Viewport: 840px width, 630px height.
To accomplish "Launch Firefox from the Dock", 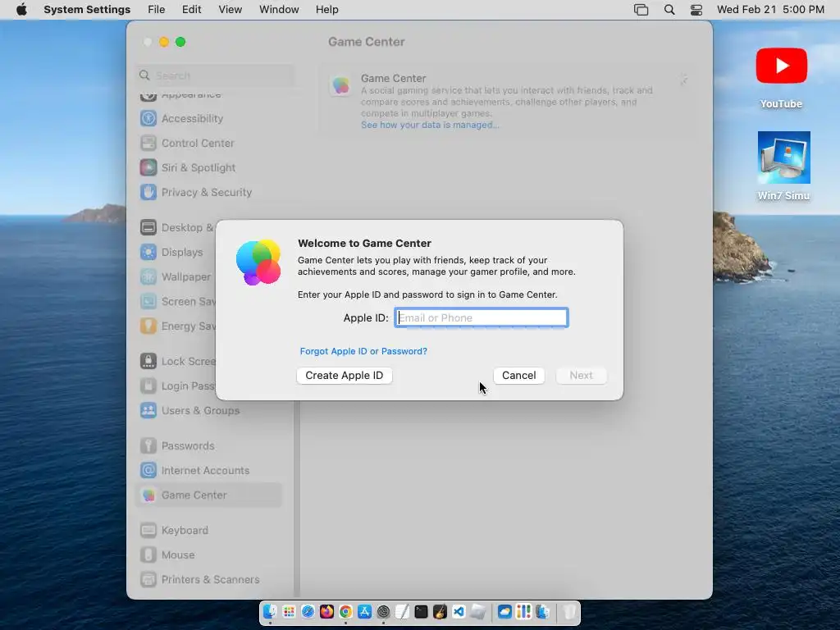I will (326, 611).
